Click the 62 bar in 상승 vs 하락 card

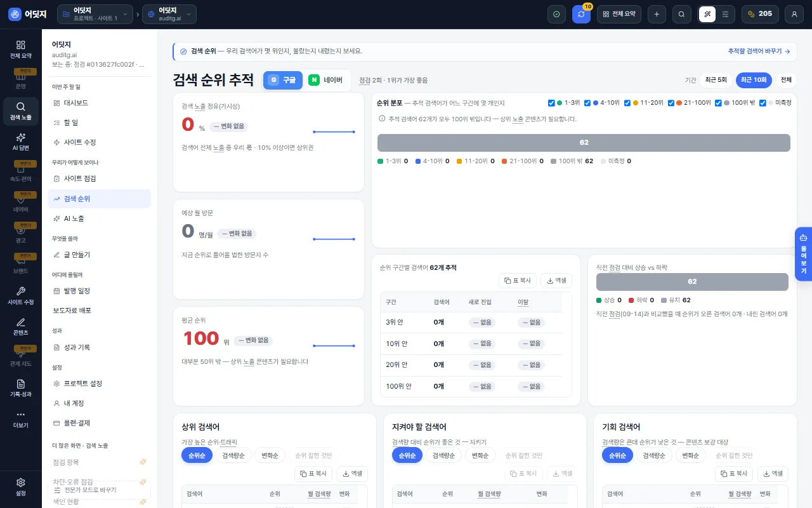692,281
